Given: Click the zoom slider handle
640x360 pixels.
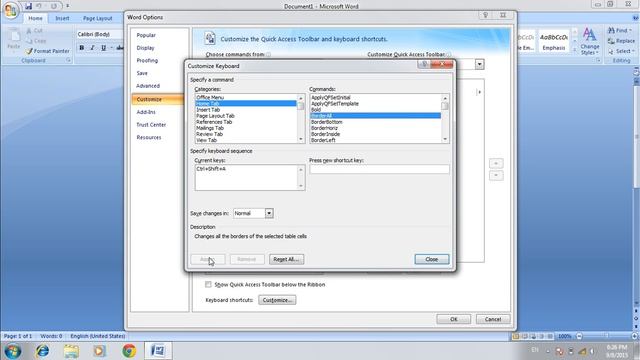Looking at the screenshot, I should (x=607, y=336).
